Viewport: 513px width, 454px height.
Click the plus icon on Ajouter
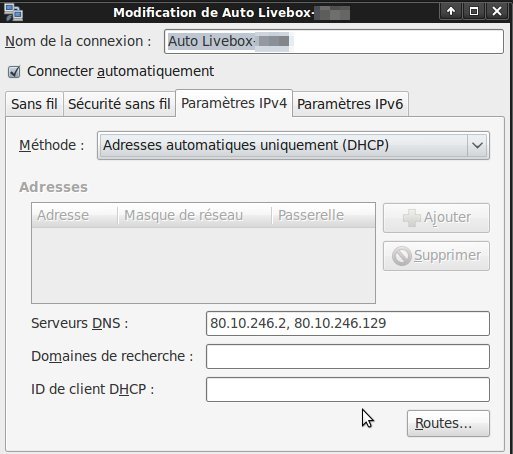(x=412, y=218)
